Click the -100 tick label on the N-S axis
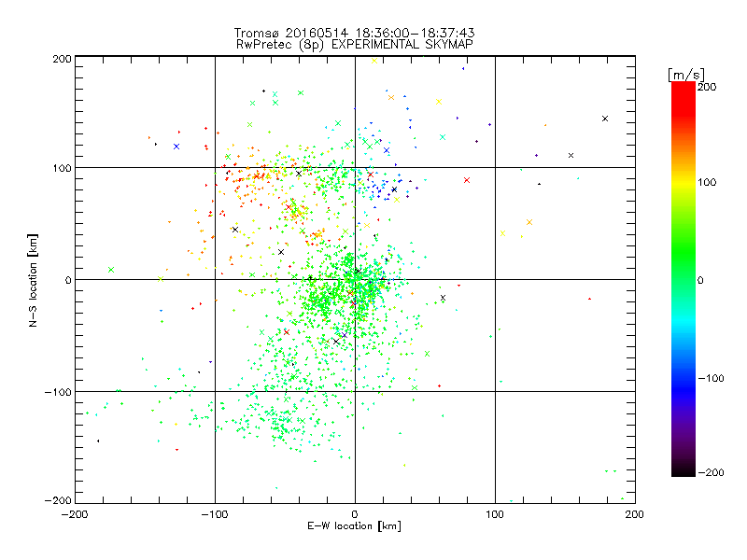The image size is (747, 560). pyautogui.click(x=58, y=392)
